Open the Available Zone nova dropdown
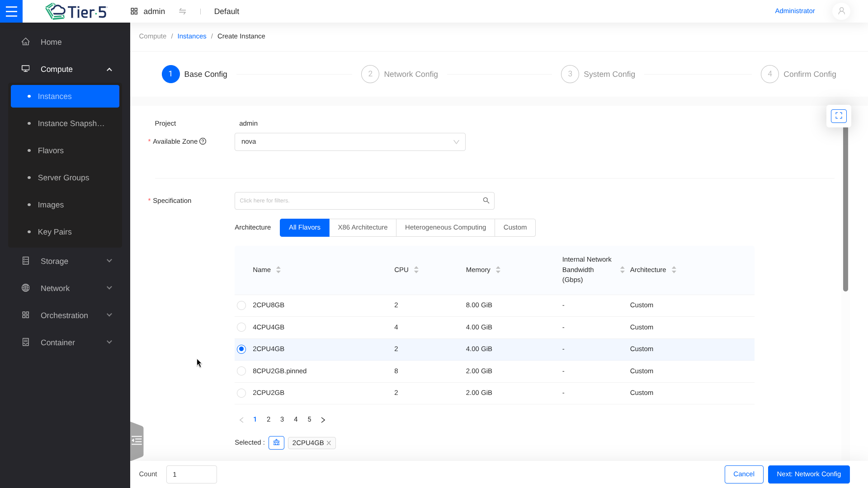 point(349,142)
